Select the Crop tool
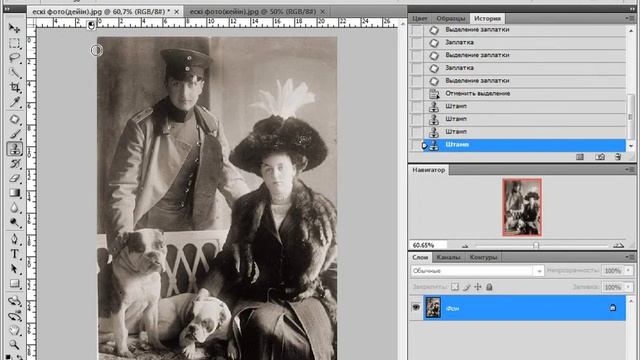 pos(14,87)
